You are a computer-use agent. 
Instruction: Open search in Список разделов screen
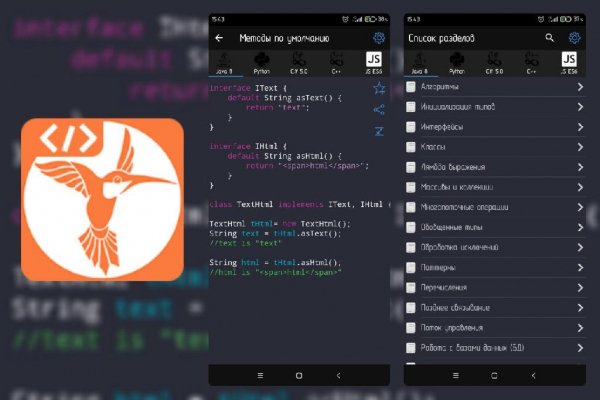(549, 38)
